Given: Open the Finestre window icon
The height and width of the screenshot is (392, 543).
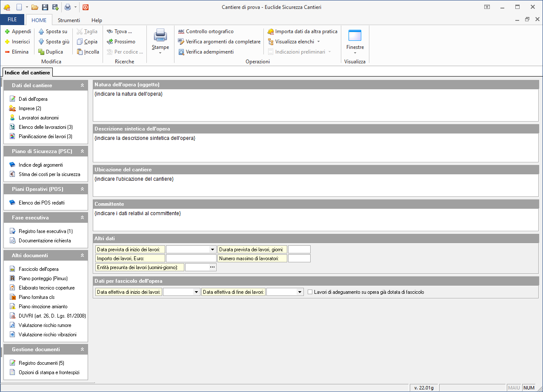Looking at the screenshot, I should (x=354, y=35).
